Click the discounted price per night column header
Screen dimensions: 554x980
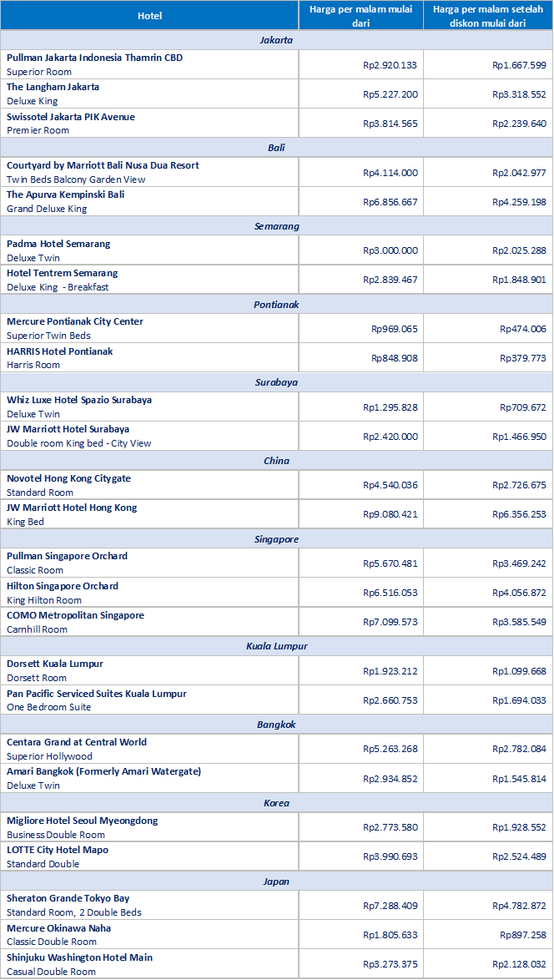tap(488, 16)
